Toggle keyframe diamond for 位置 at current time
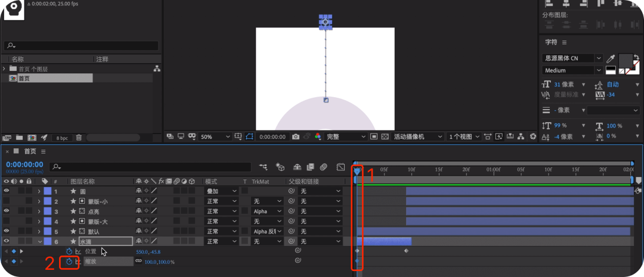This screenshot has height=277, width=644. point(14,251)
